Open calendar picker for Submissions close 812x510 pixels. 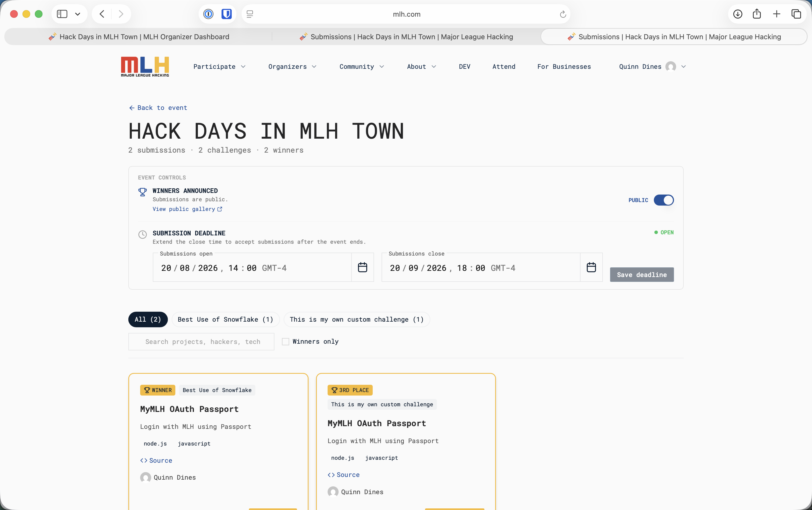pos(591,267)
